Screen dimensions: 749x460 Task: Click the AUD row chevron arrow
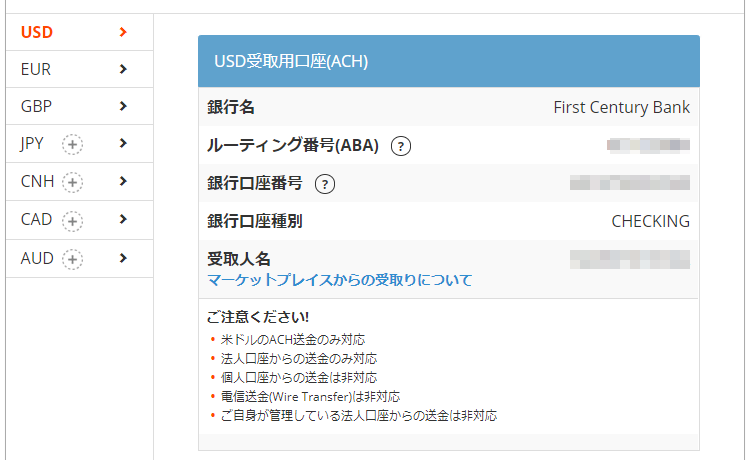tap(123, 258)
